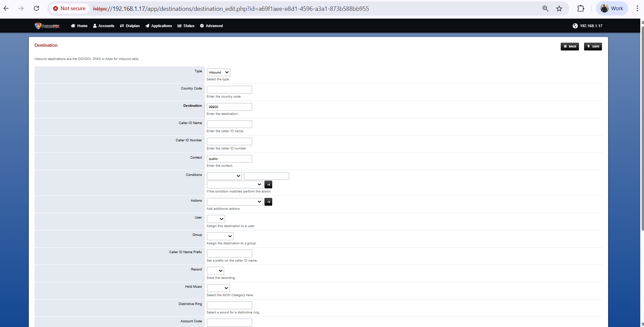Image resolution: width=644 pixels, height=327 pixels.
Task: Click into the Destination number field
Action: click(229, 107)
